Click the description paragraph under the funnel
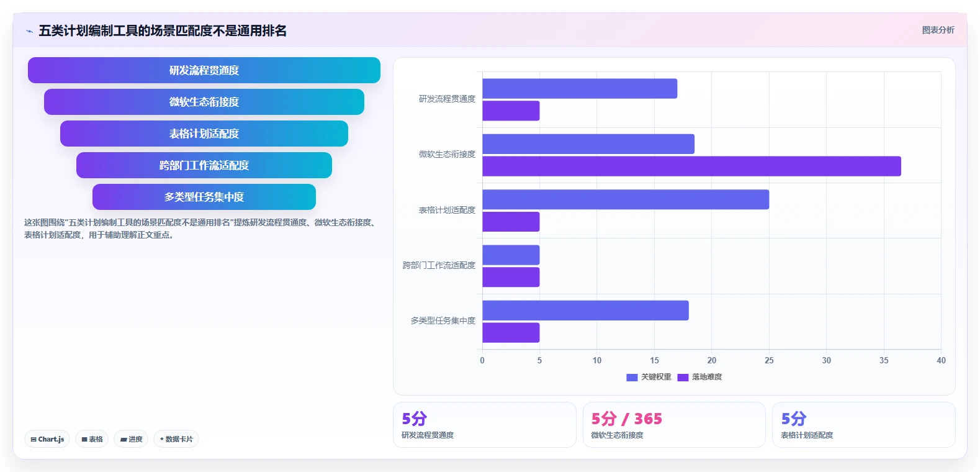Image resolution: width=980 pixels, height=472 pixels. tap(201, 229)
